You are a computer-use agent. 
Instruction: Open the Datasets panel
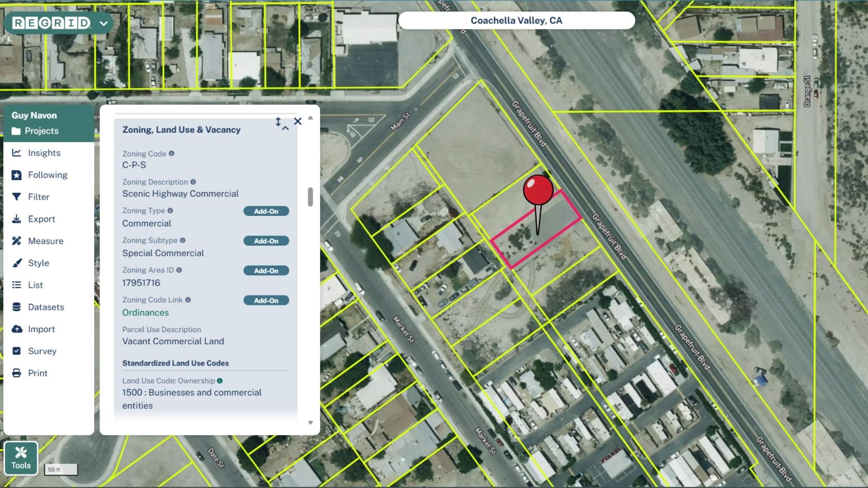pyautogui.click(x=46, y=307)
